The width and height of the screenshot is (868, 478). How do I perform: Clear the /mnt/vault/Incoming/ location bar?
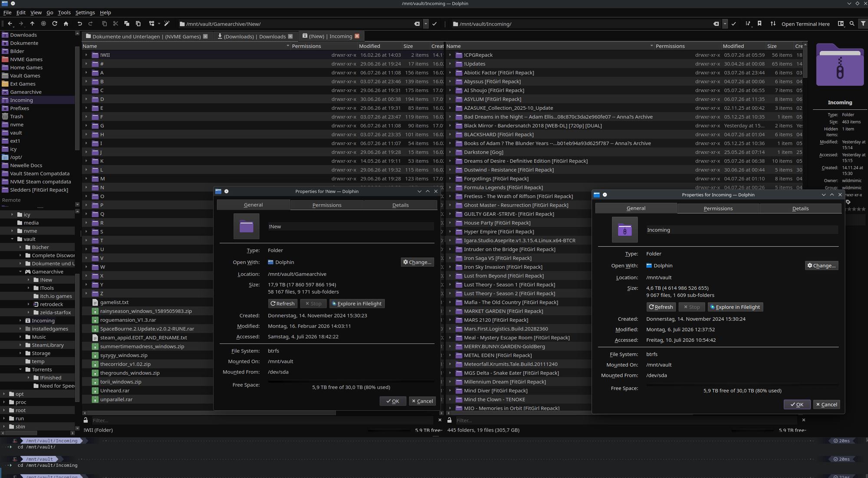pos(716,24)
